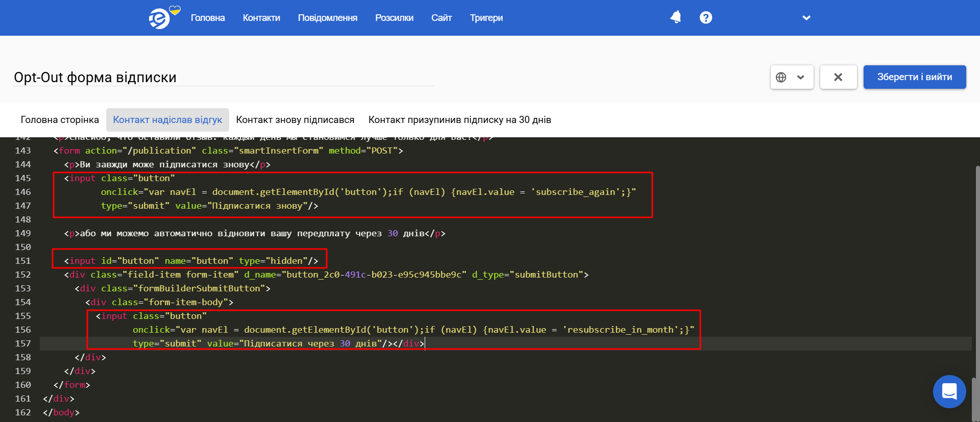Go to Головна menu item
The width and height of the screenshot is (980, 422).
[208, 18]
